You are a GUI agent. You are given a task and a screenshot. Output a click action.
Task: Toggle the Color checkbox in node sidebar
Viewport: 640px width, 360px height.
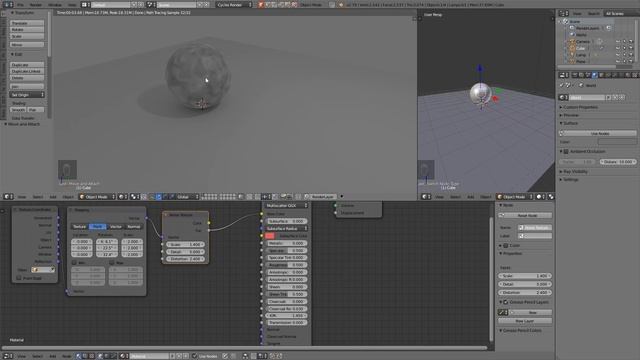[x=505, y=246]
